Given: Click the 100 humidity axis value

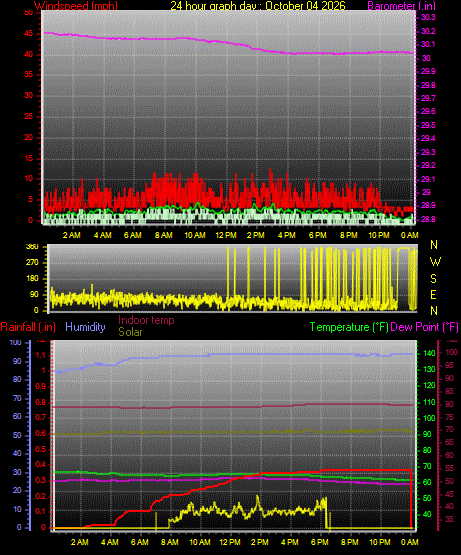Looking at the screenshot, I should point(16,342).
